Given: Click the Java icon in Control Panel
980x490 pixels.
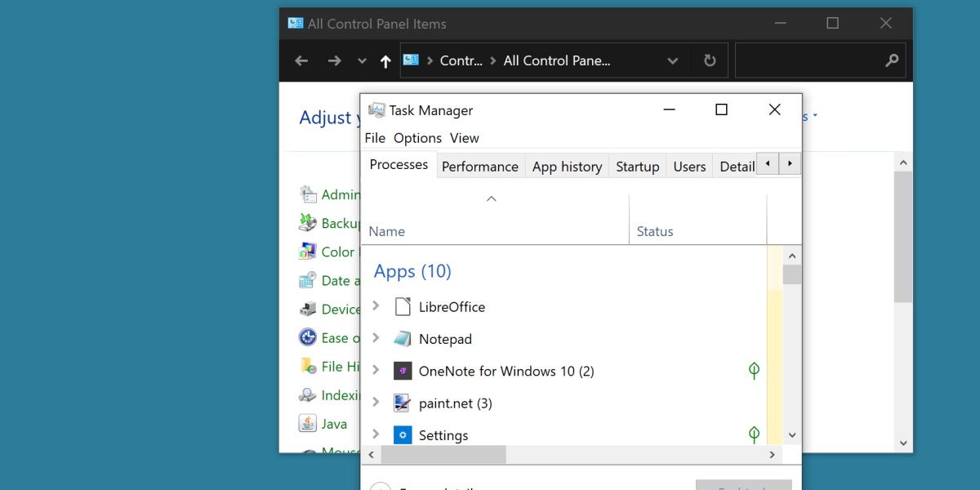Looking at the screenshot, I should (308, 423).
